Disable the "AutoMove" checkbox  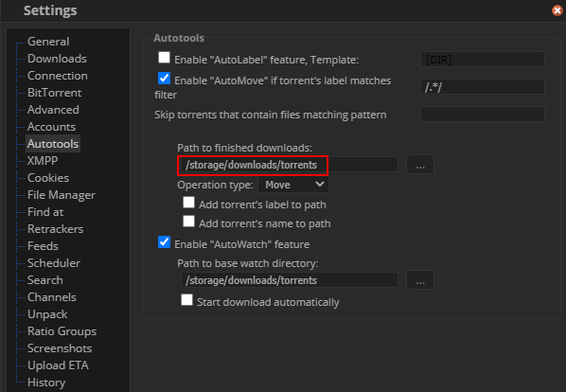coord(165,78)
